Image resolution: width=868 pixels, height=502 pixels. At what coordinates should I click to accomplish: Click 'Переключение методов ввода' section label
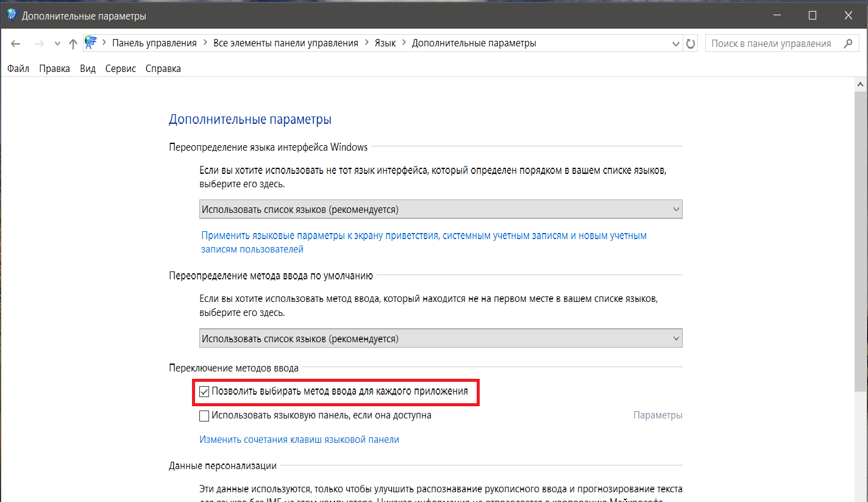[x=233, y=368]
